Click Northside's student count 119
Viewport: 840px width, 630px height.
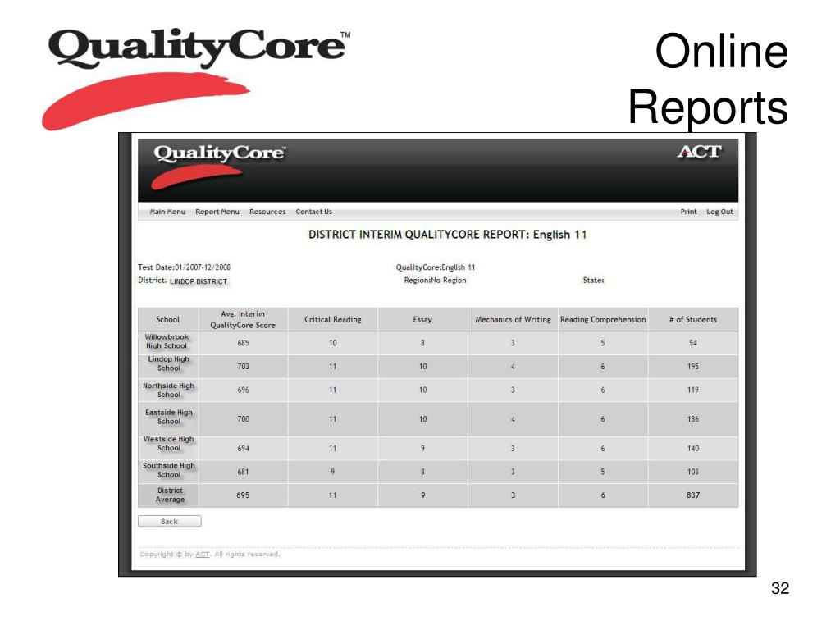pyautogui.click(x=693, y=390)
